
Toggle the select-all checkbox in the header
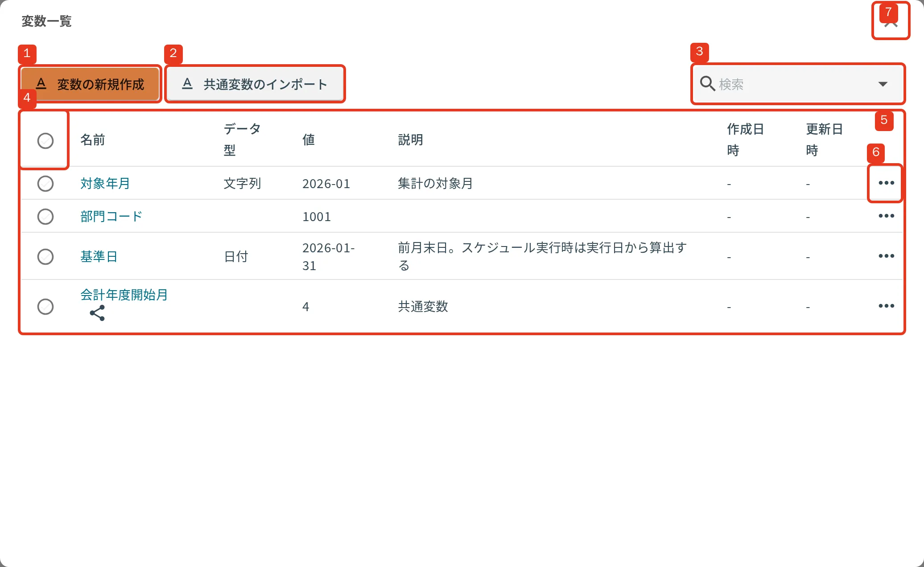point(45,140)
